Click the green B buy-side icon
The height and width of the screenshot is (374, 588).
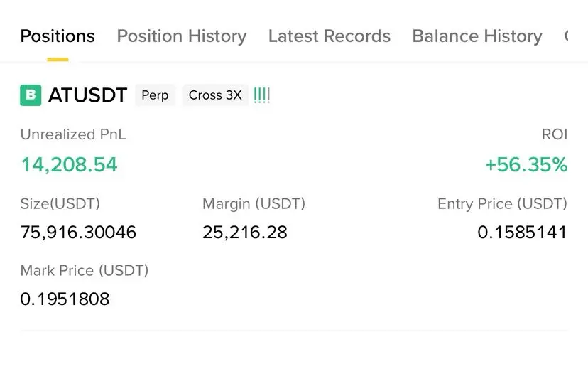click(x=31, y=95)
